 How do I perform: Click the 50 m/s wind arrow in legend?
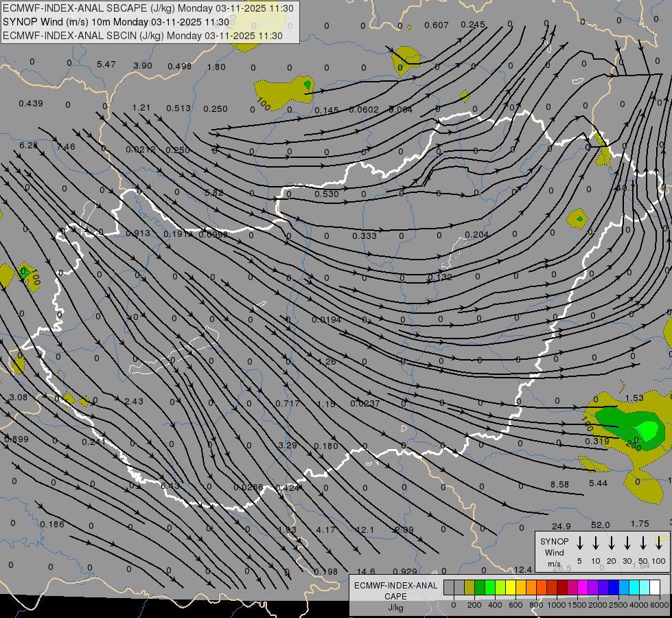click(643, 543)
